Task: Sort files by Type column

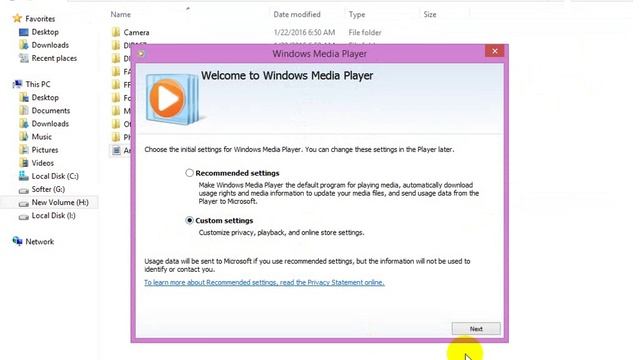Action: click(x=357, y=14)
